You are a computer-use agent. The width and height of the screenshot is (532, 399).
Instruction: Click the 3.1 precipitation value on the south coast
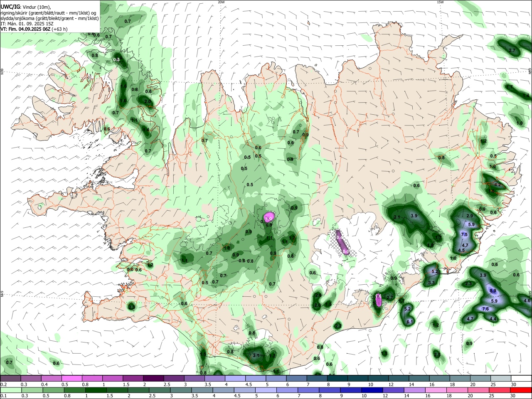click(256, 355)
